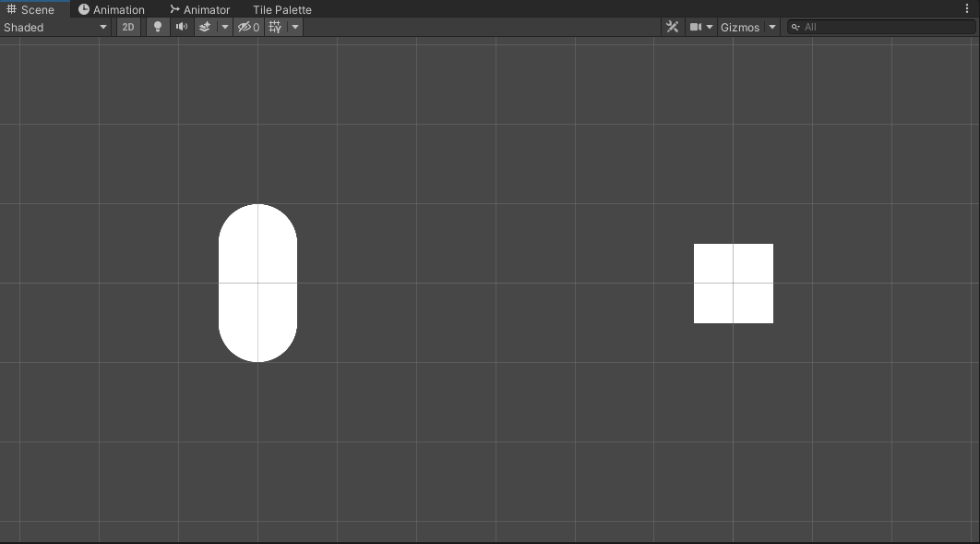980x544 pixels.
Task: Select the white capsule sprite in the scene
Action: (258, 282)
